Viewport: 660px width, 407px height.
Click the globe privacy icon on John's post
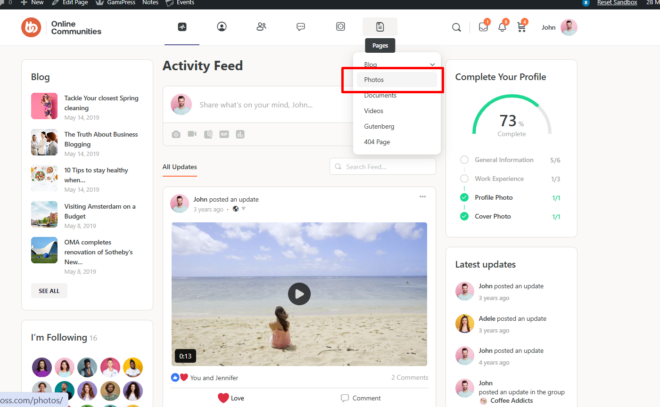[236, 209]
